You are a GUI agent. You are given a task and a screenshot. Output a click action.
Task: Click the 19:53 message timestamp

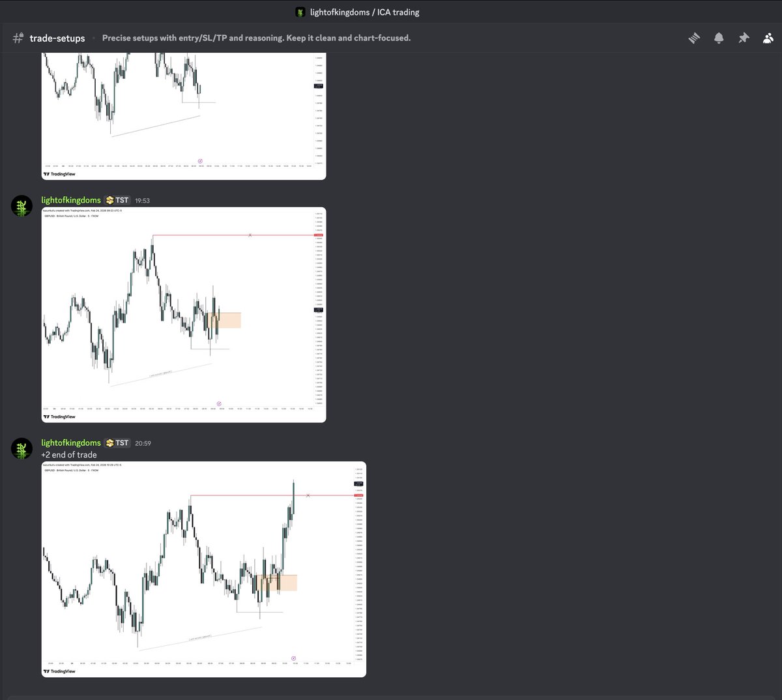click(142, 201)
